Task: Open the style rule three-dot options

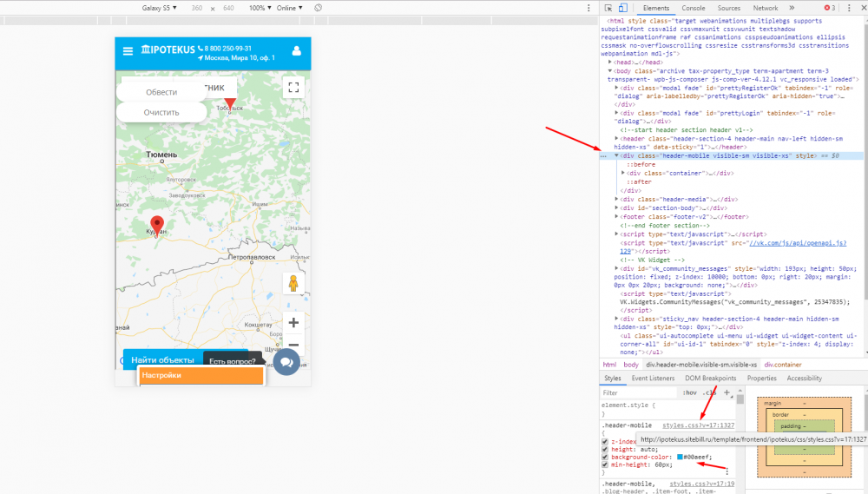Action: click(727, 471)
